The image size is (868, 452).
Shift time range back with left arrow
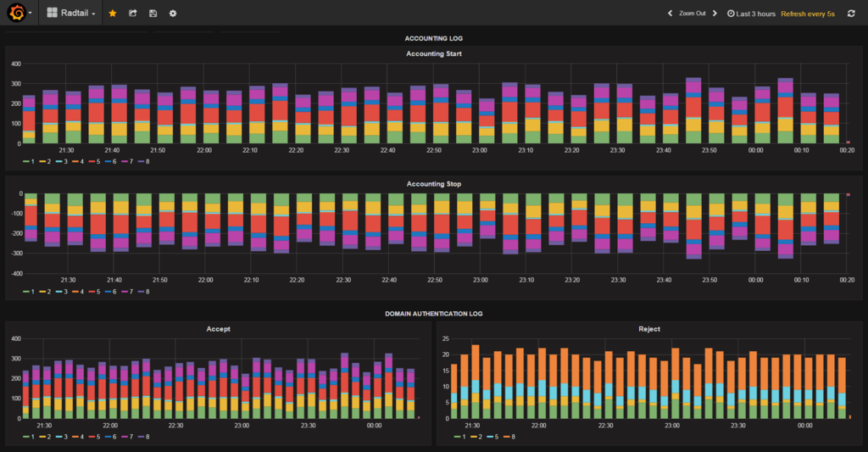pyautogui.click(x=670, y=14)
